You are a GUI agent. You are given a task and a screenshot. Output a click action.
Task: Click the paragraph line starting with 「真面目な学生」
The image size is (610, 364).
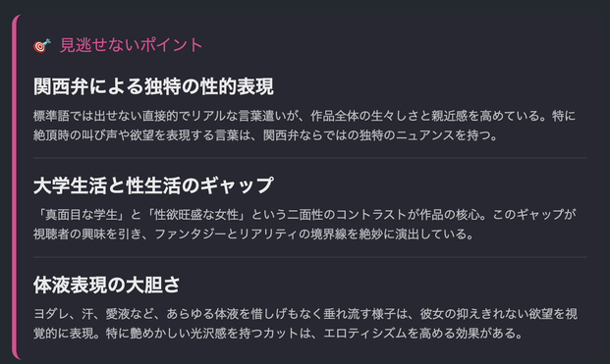coord(305,215)
